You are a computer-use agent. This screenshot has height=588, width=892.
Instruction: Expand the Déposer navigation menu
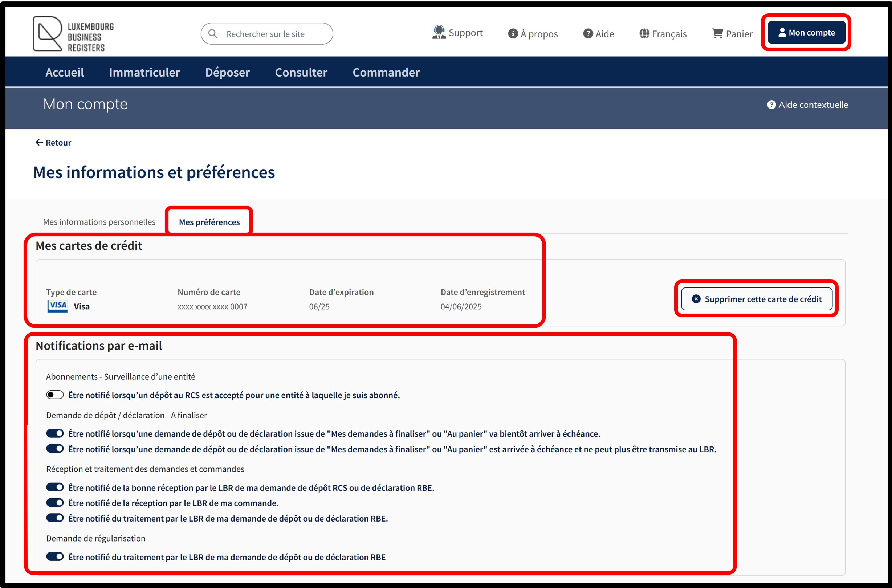[227, 72]
